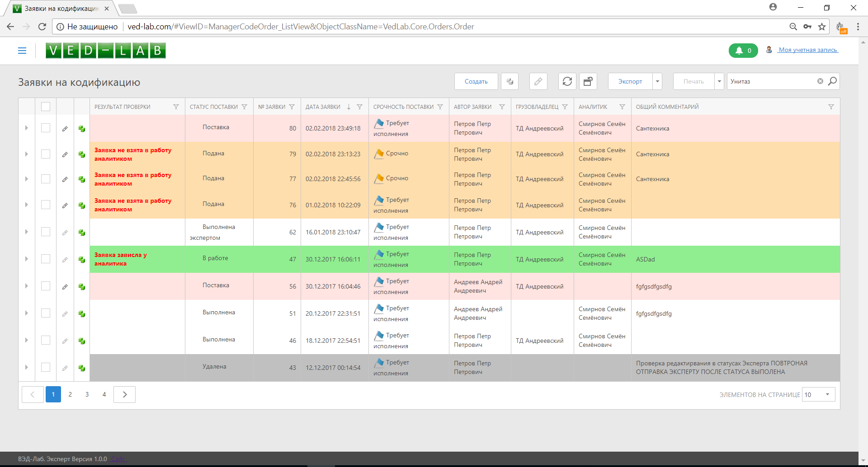Click the Заявки на кодификацию browser tab

pyautogui.click(x=61, y=8)
